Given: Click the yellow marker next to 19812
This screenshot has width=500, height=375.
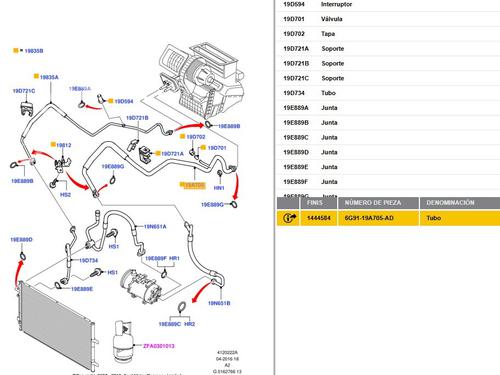Looking at the screenshot, I should (x=53, y=144).
